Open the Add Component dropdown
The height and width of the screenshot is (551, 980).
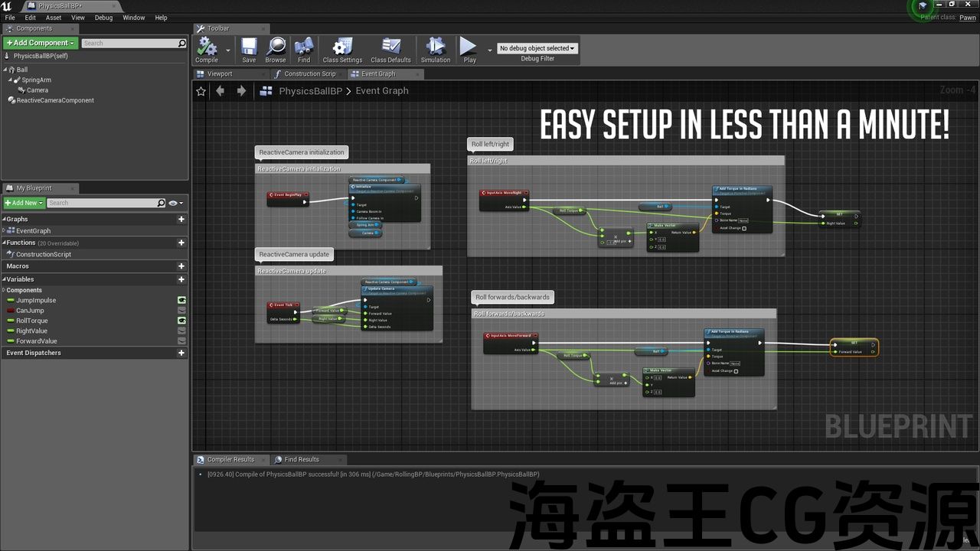[40, 44]
